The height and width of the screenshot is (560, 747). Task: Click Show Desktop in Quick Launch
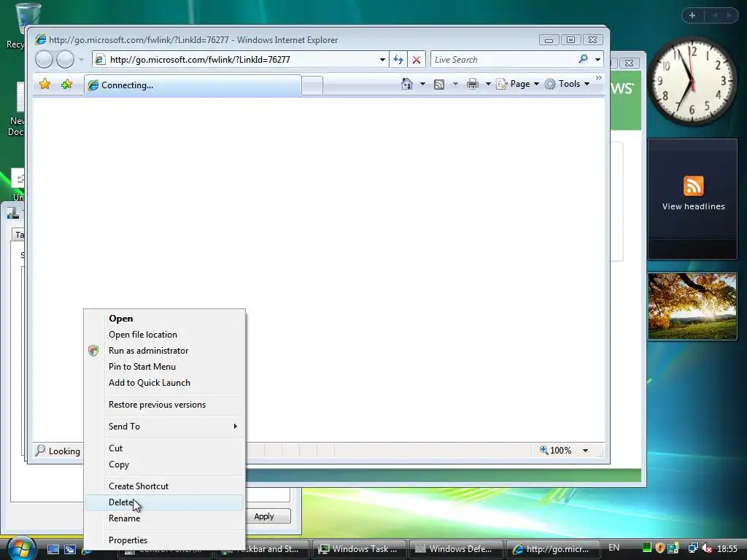click(x=53, y=550)
